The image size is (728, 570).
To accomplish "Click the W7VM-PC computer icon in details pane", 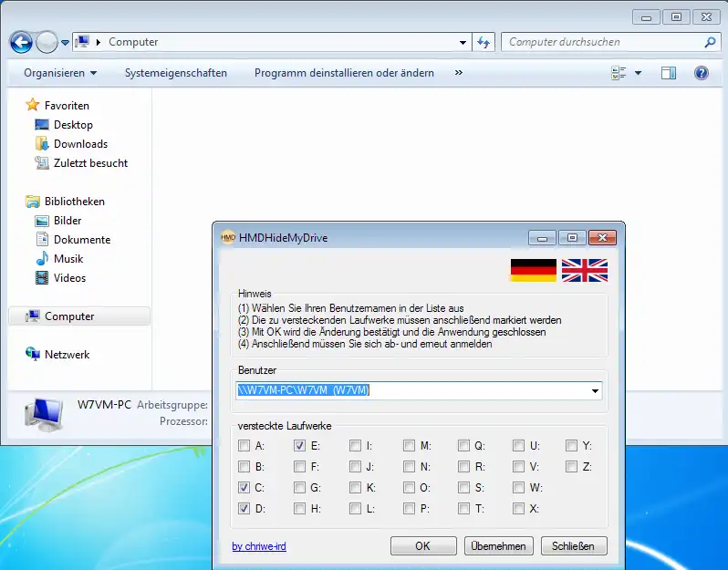I will click(x=44, y=414).
